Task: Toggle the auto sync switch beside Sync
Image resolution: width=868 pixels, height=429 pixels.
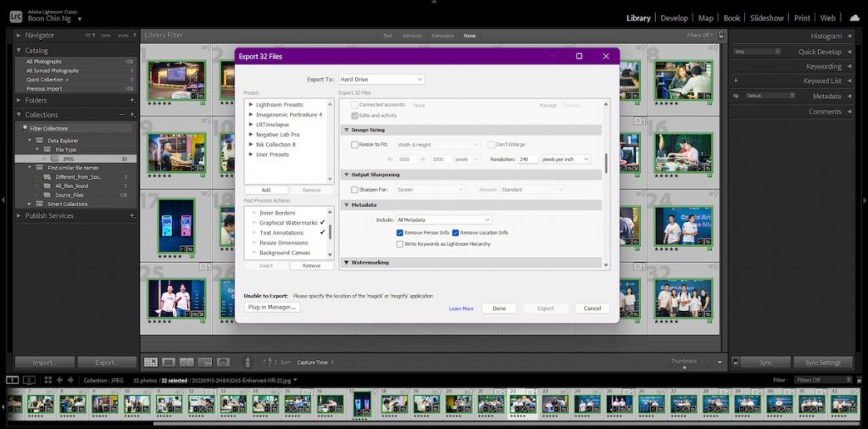Action: coord(736,363)
